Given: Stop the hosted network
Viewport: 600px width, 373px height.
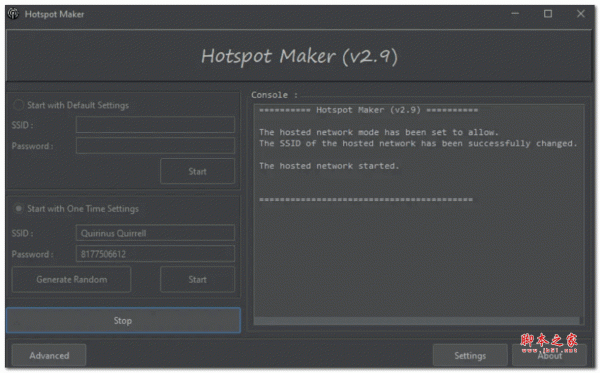Looking at the screenshot, I should point(123,321).
